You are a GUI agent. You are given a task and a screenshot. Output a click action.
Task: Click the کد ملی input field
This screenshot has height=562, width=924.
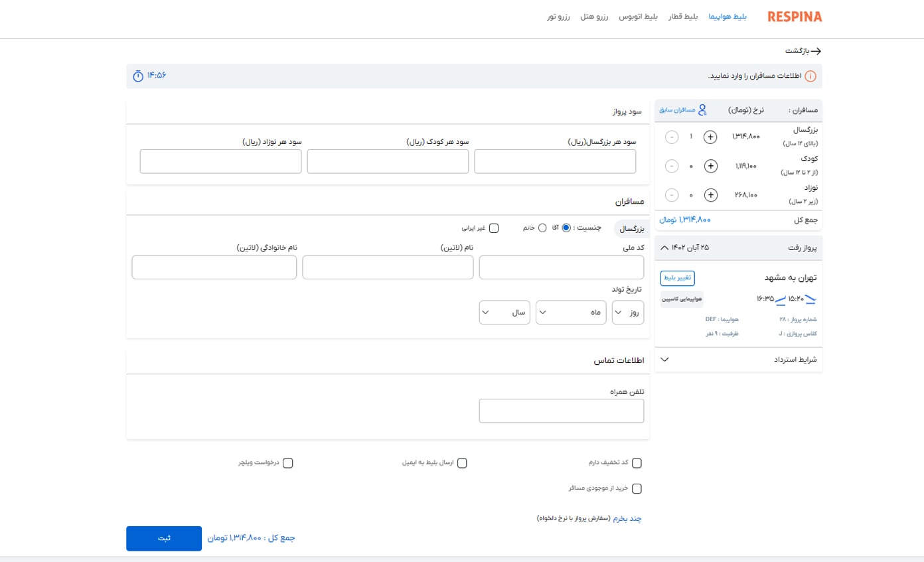coord(562,267)
